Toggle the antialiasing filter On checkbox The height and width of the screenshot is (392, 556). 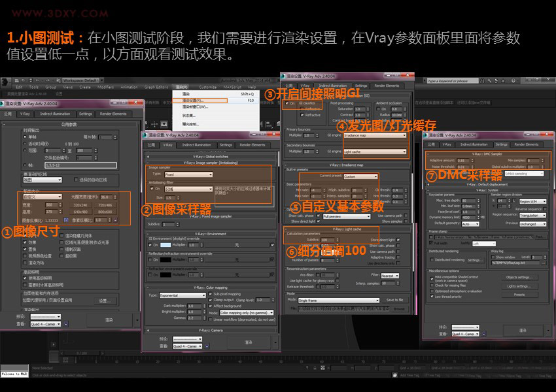click(x=152, y=189)
